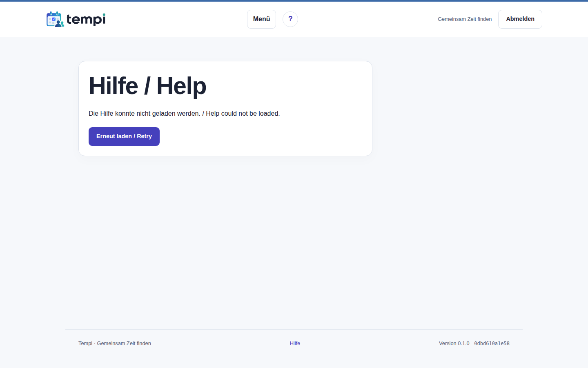Click the Hilfe / Help heading
This screenshot has width=588, height=368.
click(x=147, y=86)
